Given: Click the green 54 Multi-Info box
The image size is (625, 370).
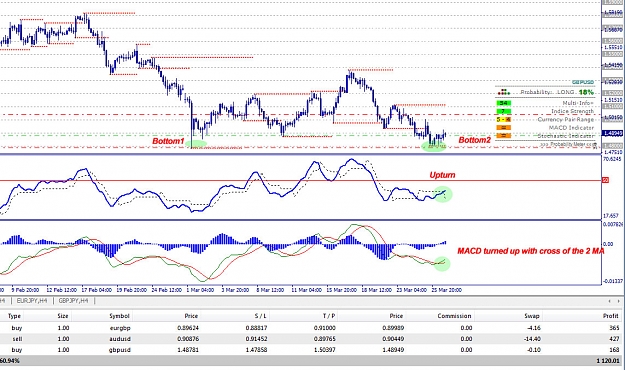Looking at the screenshot, I should (x=503, y=103).
